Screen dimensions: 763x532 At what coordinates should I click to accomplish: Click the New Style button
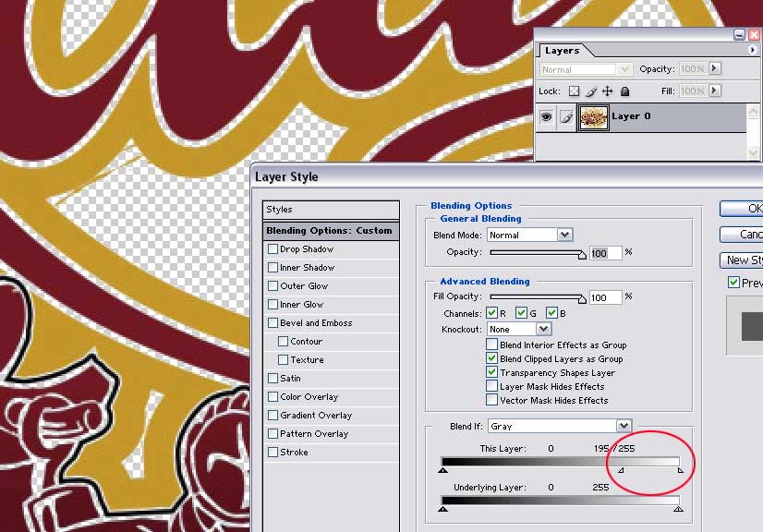pyautogui.click(x=743, y=260)
